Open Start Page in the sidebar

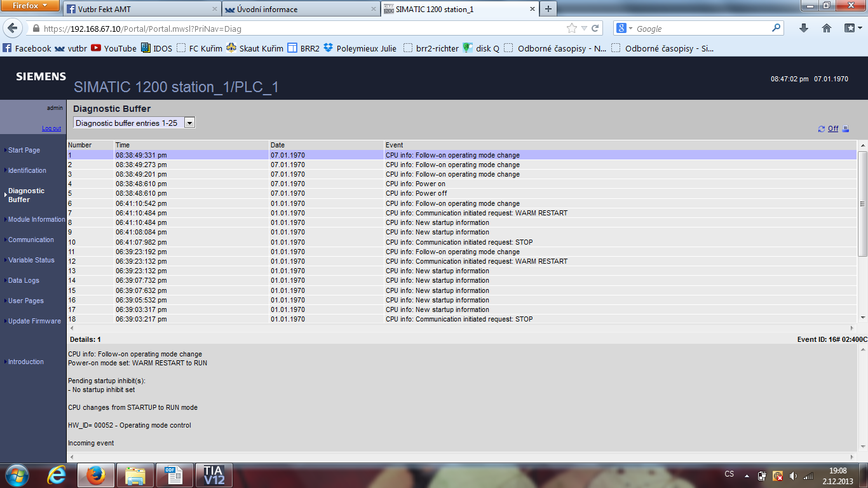[24, 150]
